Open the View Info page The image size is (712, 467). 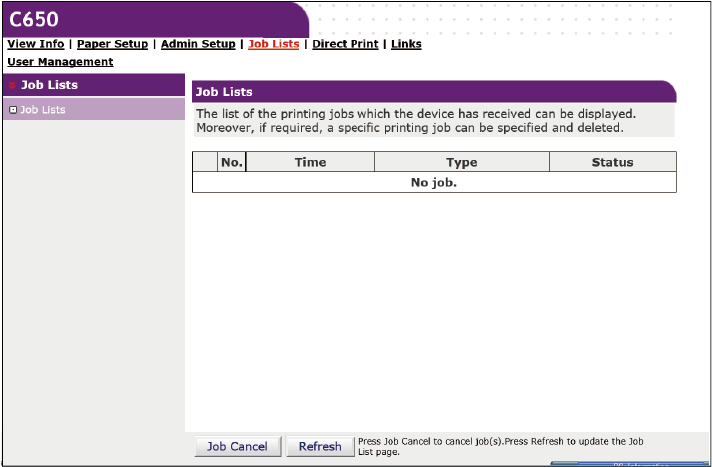coord(36,44)
